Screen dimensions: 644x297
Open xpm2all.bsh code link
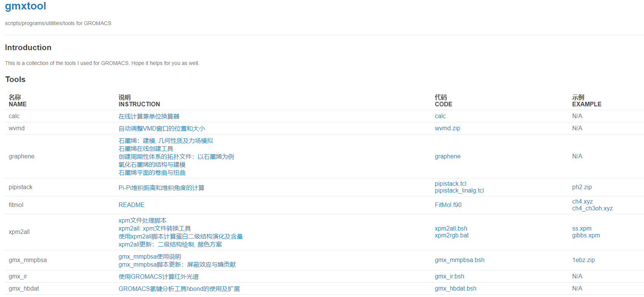click(451, 229)
